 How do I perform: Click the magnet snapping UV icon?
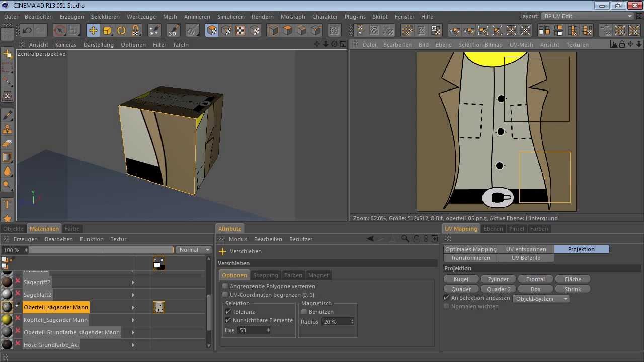(x=135, y=30)
